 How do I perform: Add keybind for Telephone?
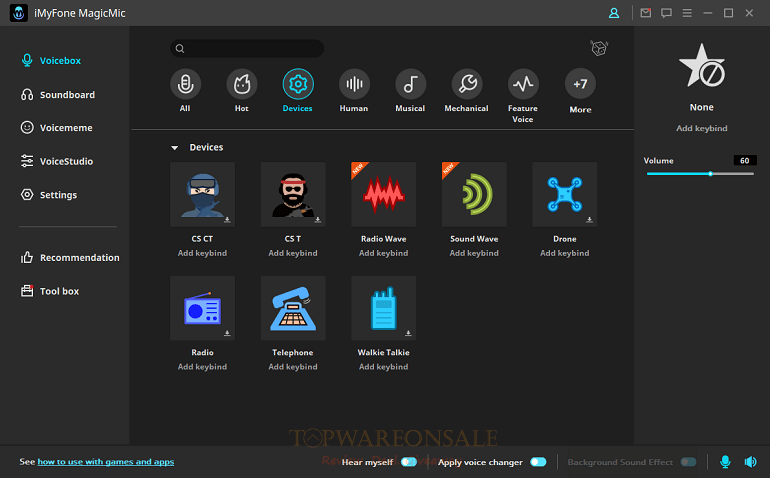click(293, 366)
